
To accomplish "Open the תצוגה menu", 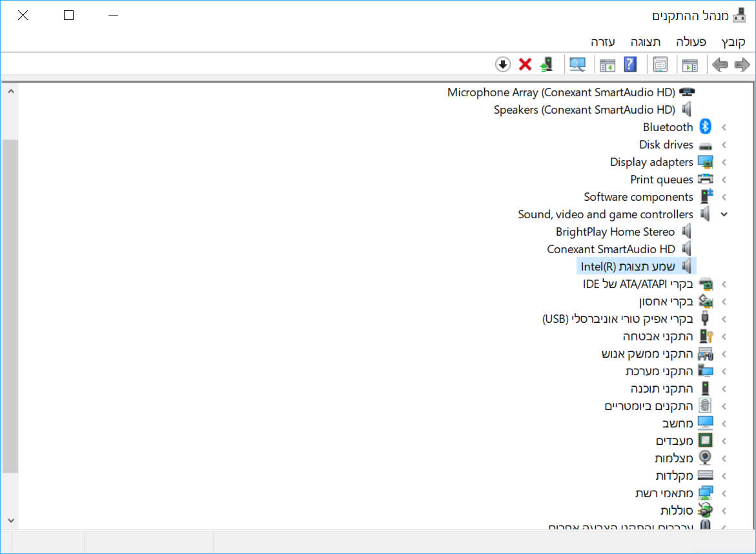I will [x=646, y=42].
